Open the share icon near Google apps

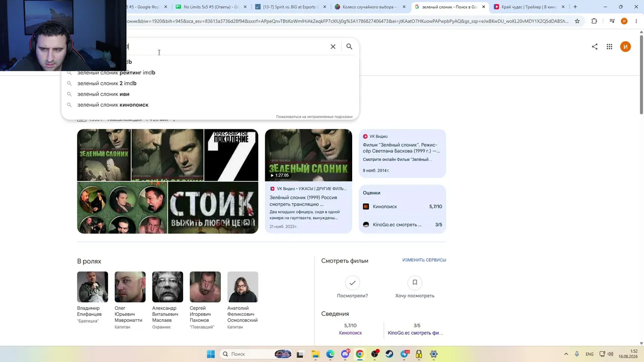click(595, 47)
